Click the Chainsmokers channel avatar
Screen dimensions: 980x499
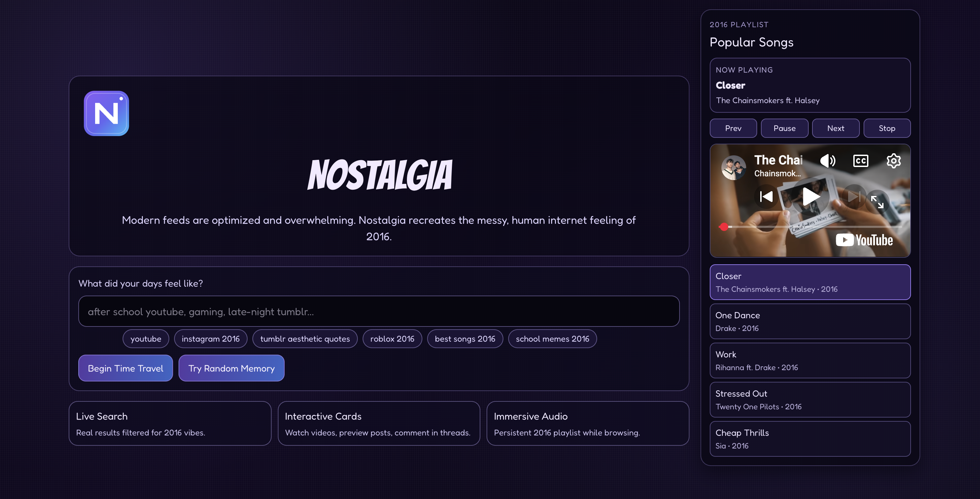[x=733, y=167]
